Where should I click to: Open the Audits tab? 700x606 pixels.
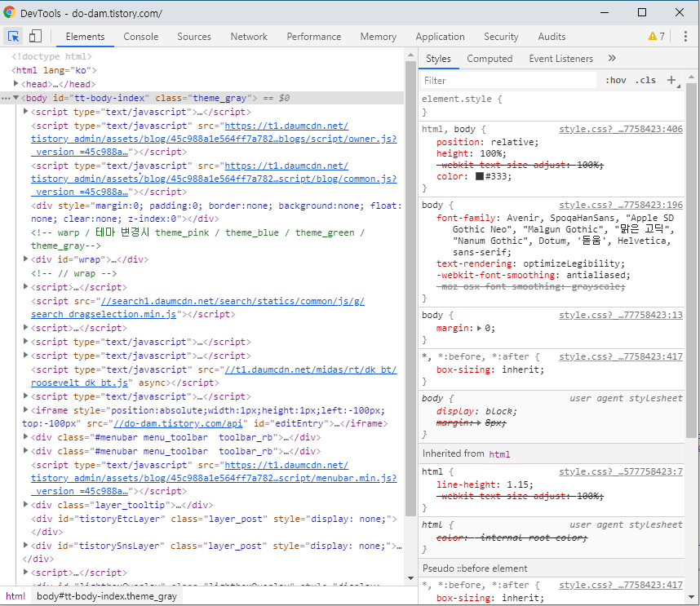point(552,37)
